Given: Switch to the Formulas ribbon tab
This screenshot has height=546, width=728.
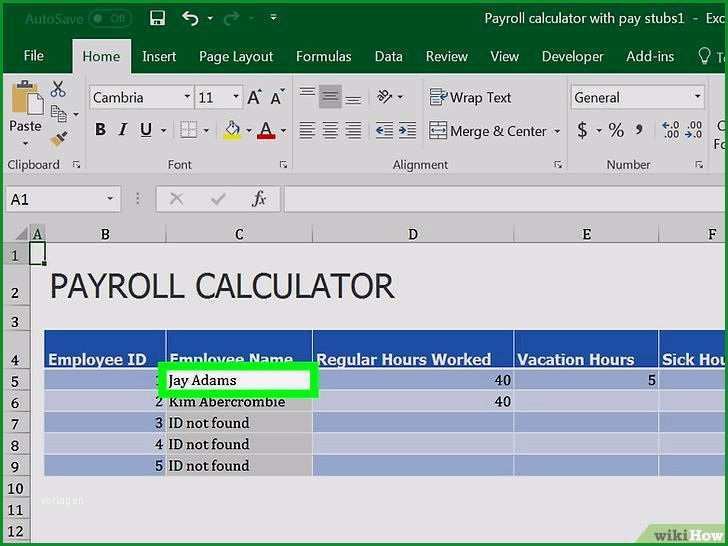Looking at the screenshot, I should [324, 57].
